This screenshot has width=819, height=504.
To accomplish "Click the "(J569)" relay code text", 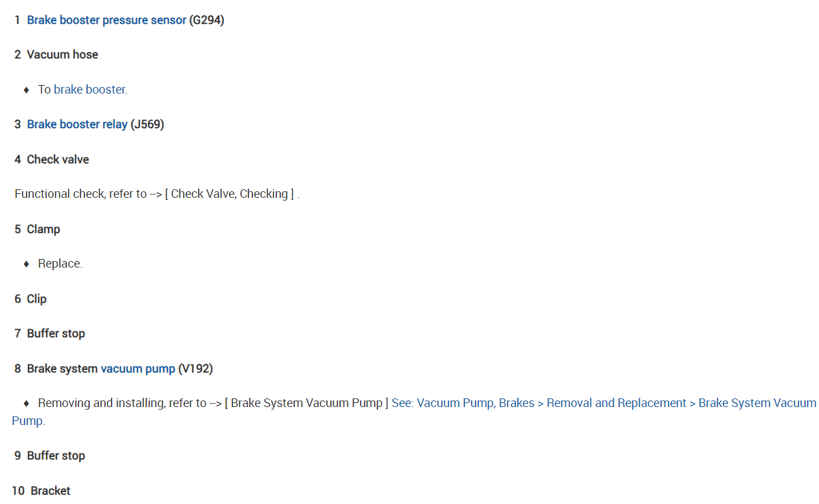I will [x=147, y=124].
